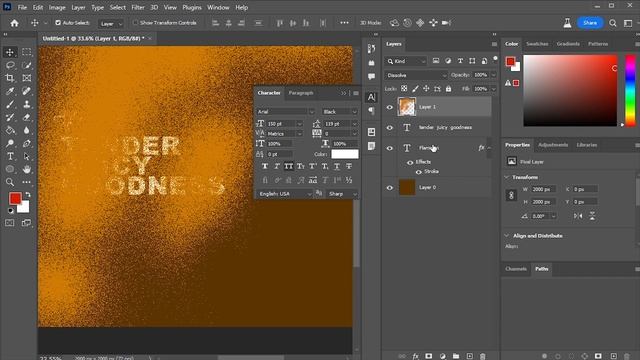Select the Pen tool

[27, 143]
